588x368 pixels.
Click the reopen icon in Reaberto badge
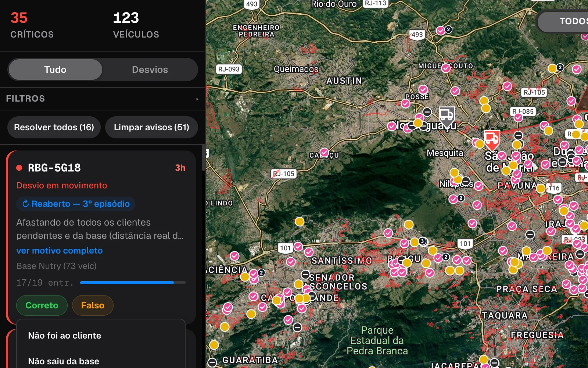(x=25, y=204)
